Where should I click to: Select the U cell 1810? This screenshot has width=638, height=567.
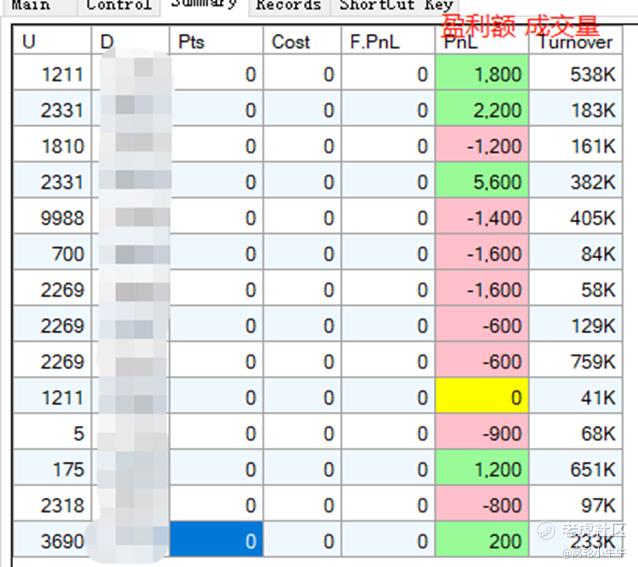[52, 144]
